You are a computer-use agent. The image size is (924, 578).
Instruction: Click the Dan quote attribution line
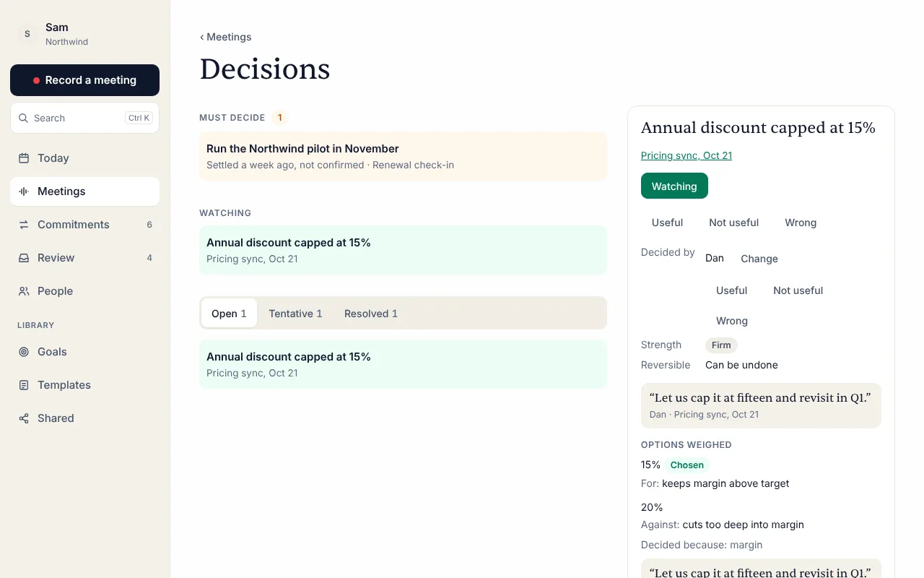(704, 415)
